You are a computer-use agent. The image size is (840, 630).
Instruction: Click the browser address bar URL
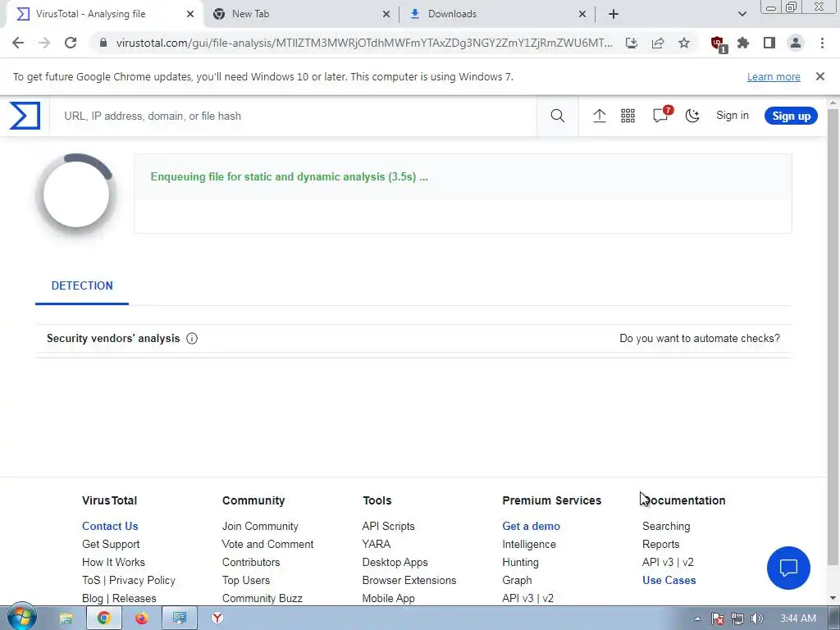364,43
